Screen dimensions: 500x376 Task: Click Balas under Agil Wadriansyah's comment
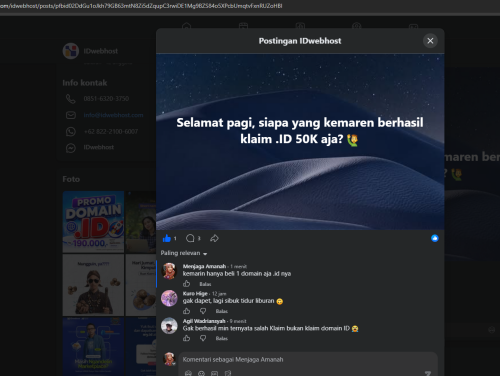tap(222, 339)
